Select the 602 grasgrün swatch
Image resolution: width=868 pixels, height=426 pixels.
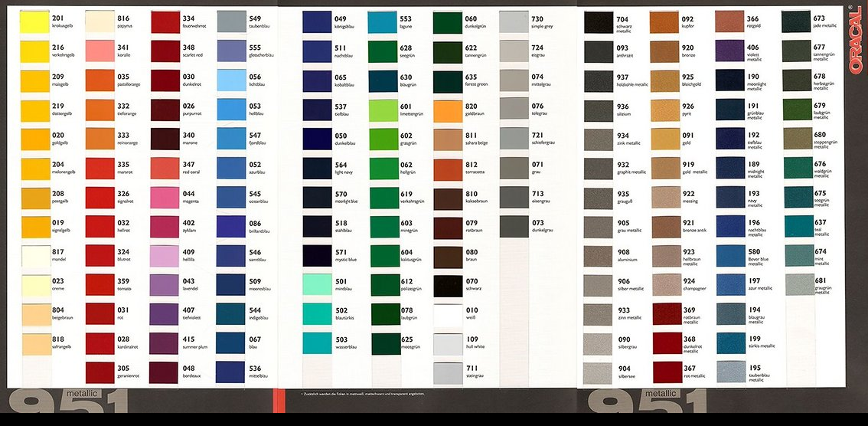[383, 139]
